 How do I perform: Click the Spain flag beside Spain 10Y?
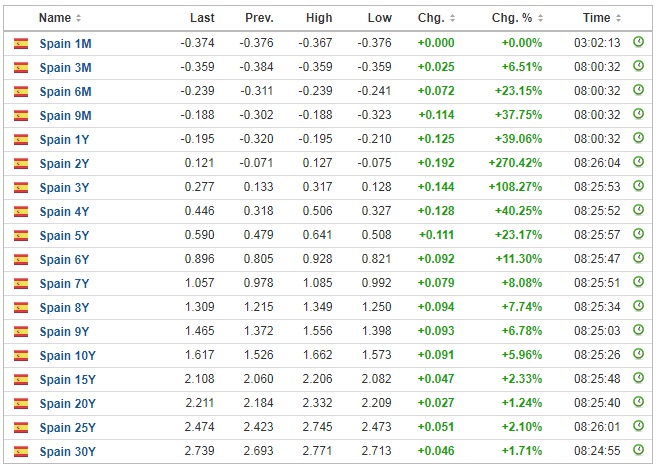tap(21, 355)
